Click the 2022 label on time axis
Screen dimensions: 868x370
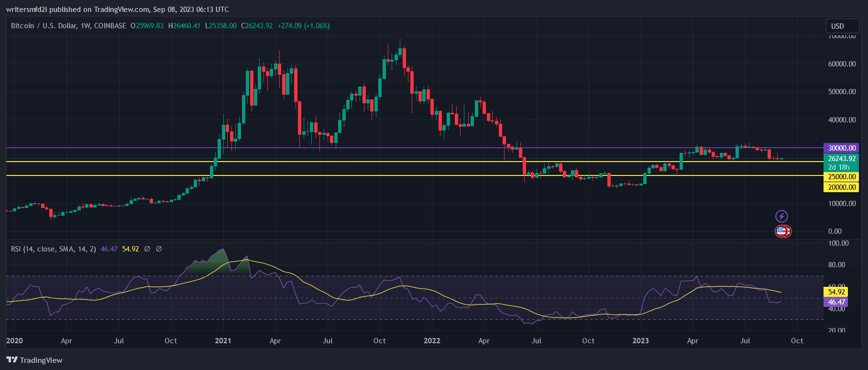tap(432, 341)
